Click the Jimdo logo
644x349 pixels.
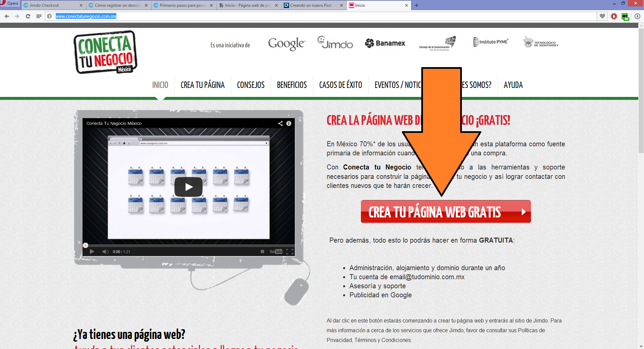point(335,43)
